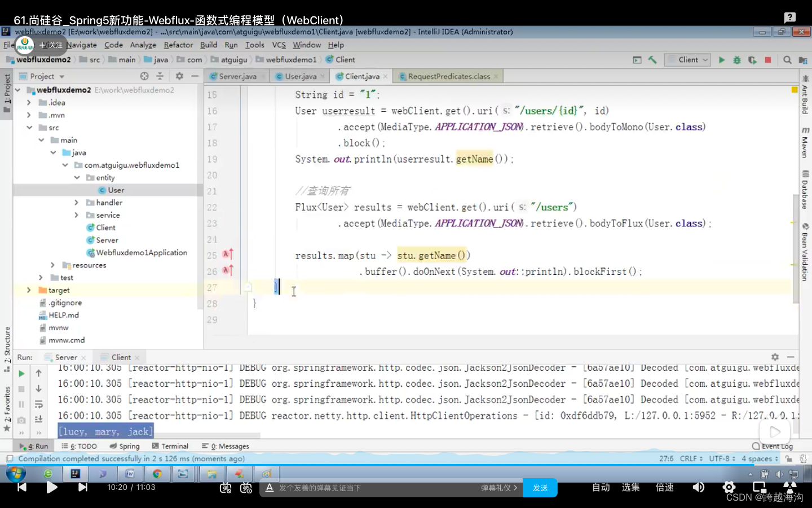This screenshot has height=508, width=812.
Task: Rerun Client with green arrow in Run panel
Action: (x=21, y=374)
